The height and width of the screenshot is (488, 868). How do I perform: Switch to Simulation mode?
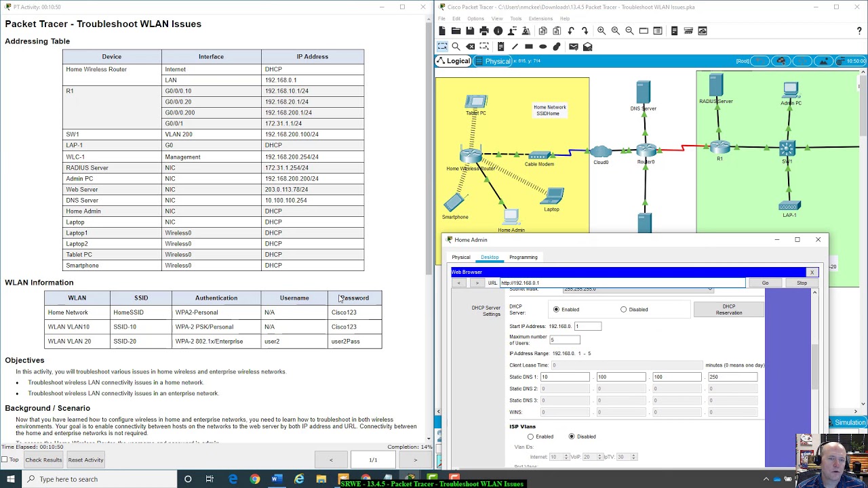(846, 422)
